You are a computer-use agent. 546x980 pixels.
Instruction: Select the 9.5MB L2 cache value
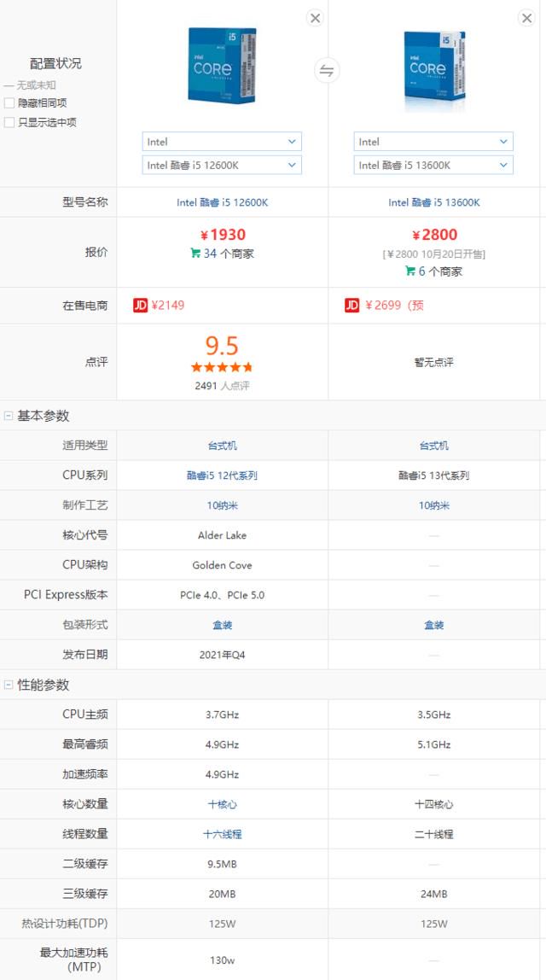pyautogui.click(x=222, y=864)
